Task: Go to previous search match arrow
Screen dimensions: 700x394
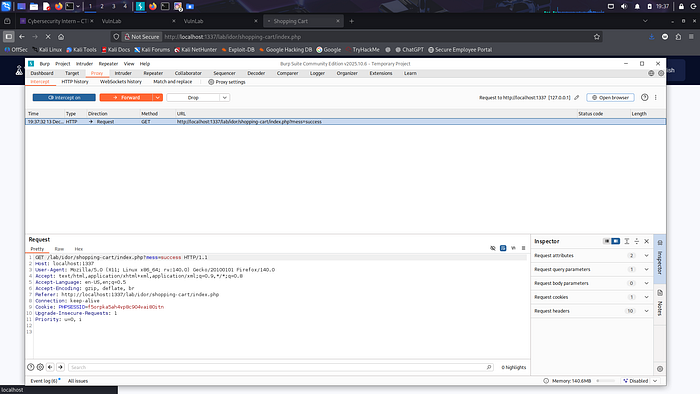Action: pyautogui.click(x=50, y=367)
